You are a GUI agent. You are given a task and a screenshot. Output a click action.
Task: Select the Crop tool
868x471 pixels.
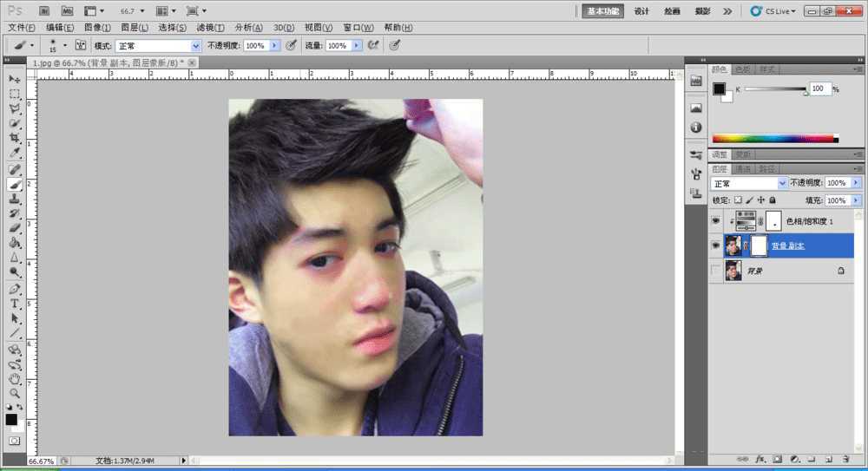[15, 139]
